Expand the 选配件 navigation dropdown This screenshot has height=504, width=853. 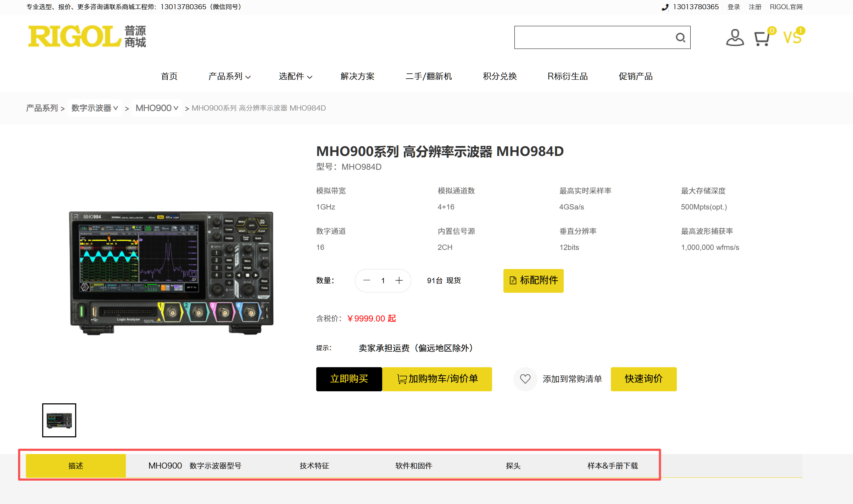click(295, 76)
